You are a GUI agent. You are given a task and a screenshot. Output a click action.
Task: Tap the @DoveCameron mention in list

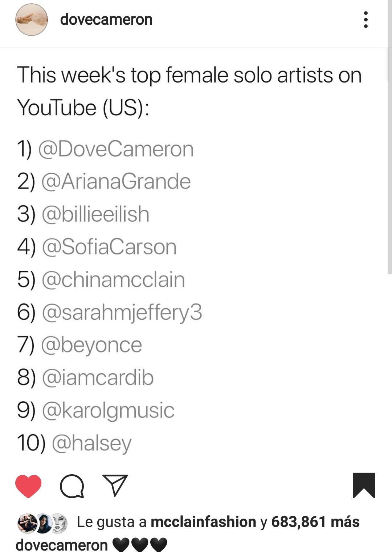(x=116, y=149)
